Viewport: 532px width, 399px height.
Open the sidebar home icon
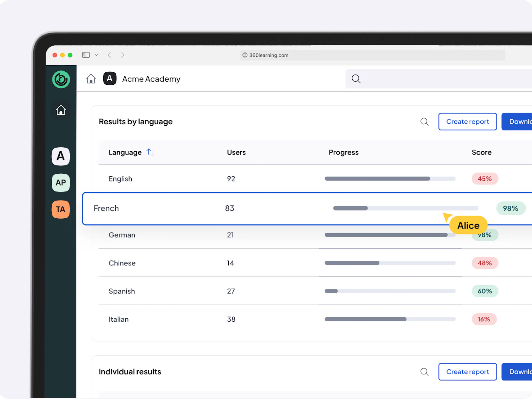[x=61, y=110]
